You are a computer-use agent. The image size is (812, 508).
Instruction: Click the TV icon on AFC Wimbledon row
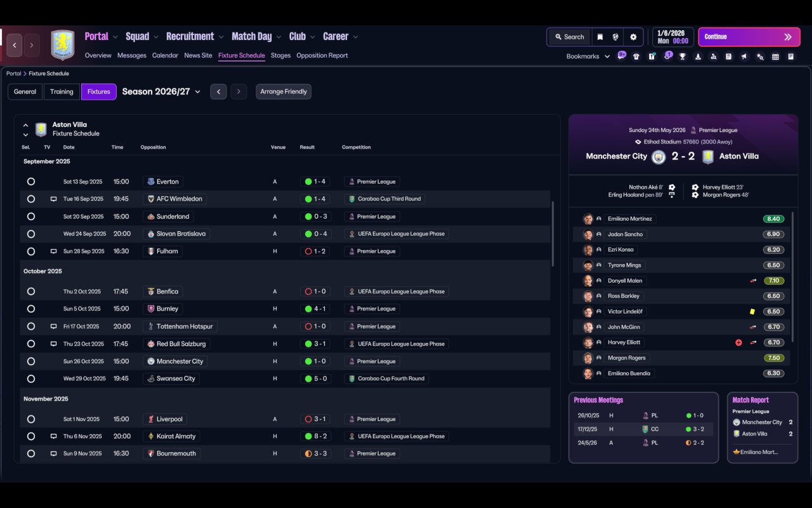(53, 199)
